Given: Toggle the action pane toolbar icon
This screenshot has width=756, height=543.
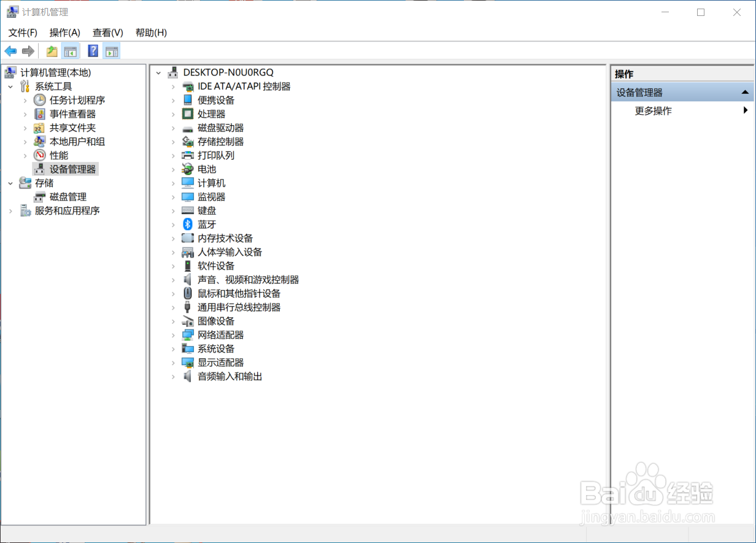Looking at the screenshot, I should pyautogui.click(x=112, y=51).
